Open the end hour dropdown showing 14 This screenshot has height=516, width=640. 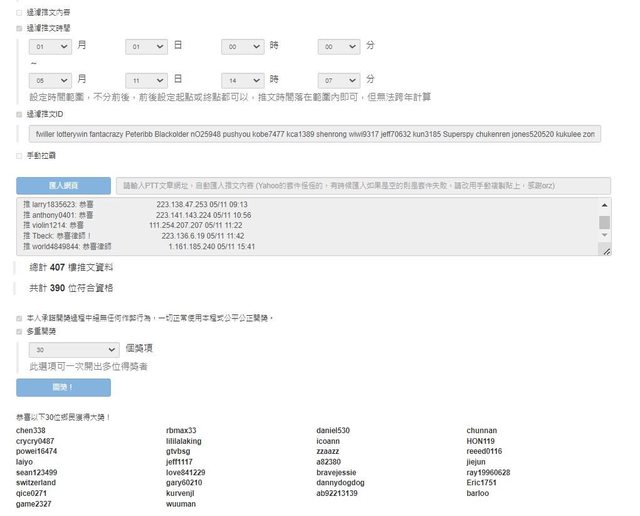[243, 79]
